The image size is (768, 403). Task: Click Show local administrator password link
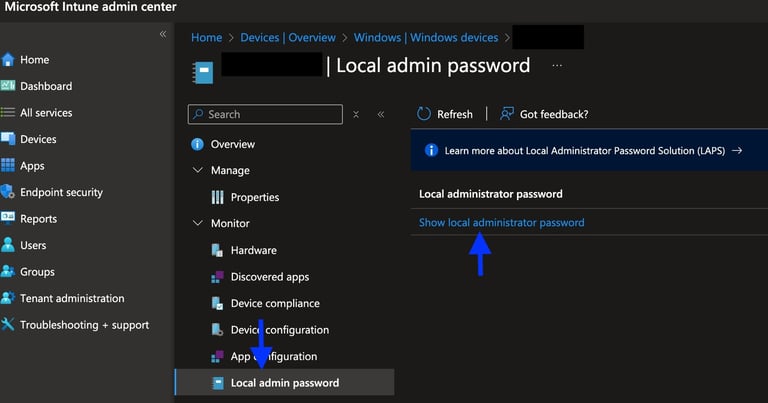[x=502, y=223]
